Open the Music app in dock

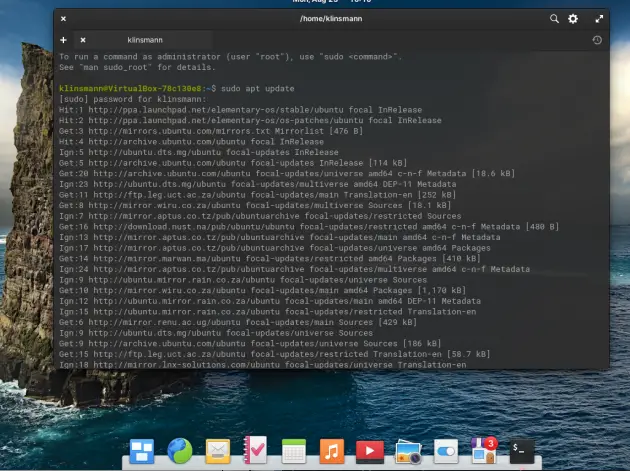click(x=331, y=451)
